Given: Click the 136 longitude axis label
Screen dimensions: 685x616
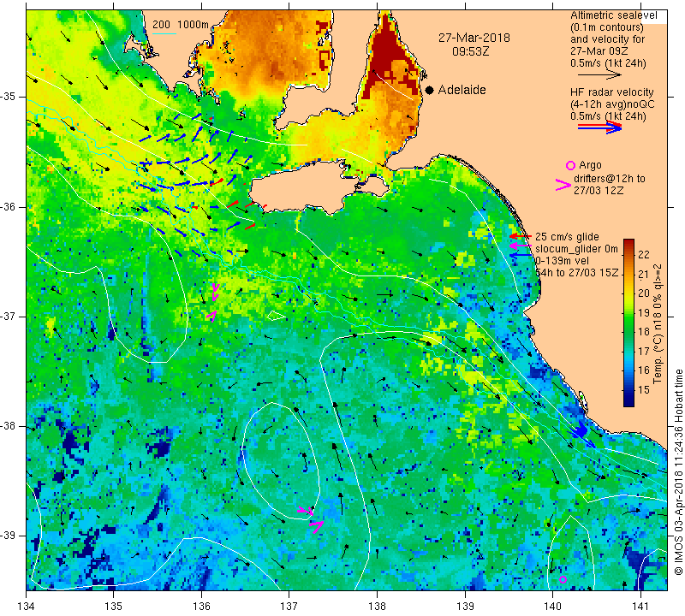Looking at the screenshot, I should click(x=201, y=606).
